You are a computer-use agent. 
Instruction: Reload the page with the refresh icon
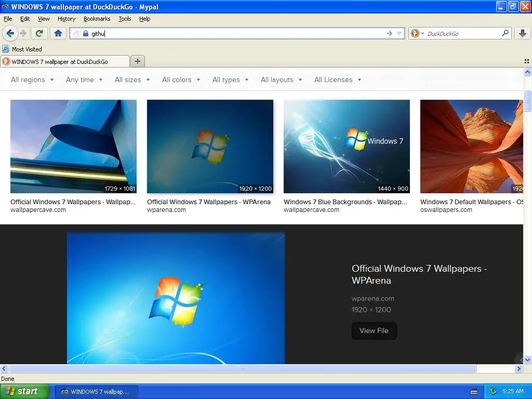pyautogui.click(x=39, y=33)
